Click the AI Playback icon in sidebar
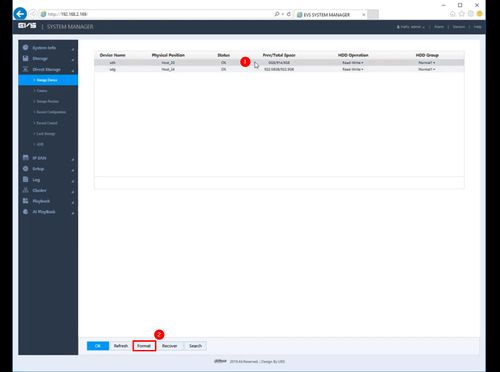The image size is (500, 372). click(x=26, y=212)
